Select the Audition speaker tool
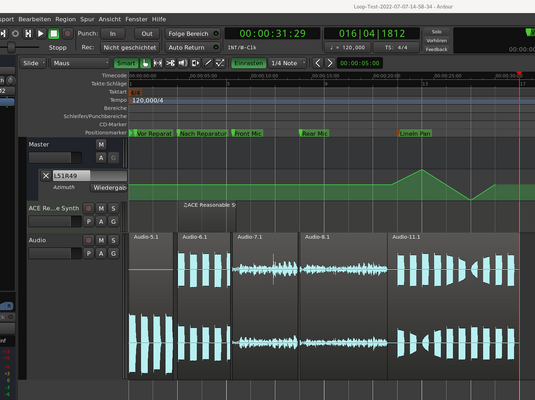 point(183,63)
